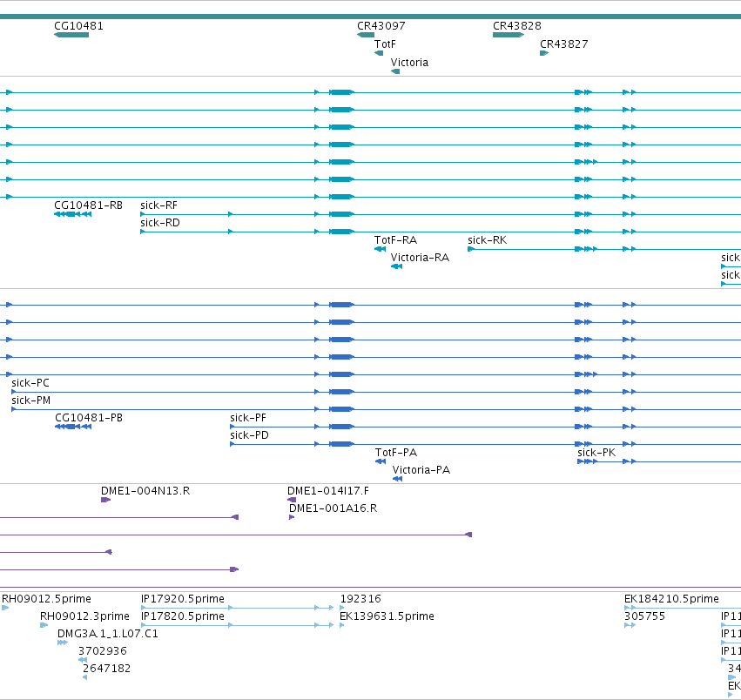Image resolution: width=741 pixels, height=700 pixels.
Task: Select the Victoria-RA transcript label
Action: (x=420, y=258)
